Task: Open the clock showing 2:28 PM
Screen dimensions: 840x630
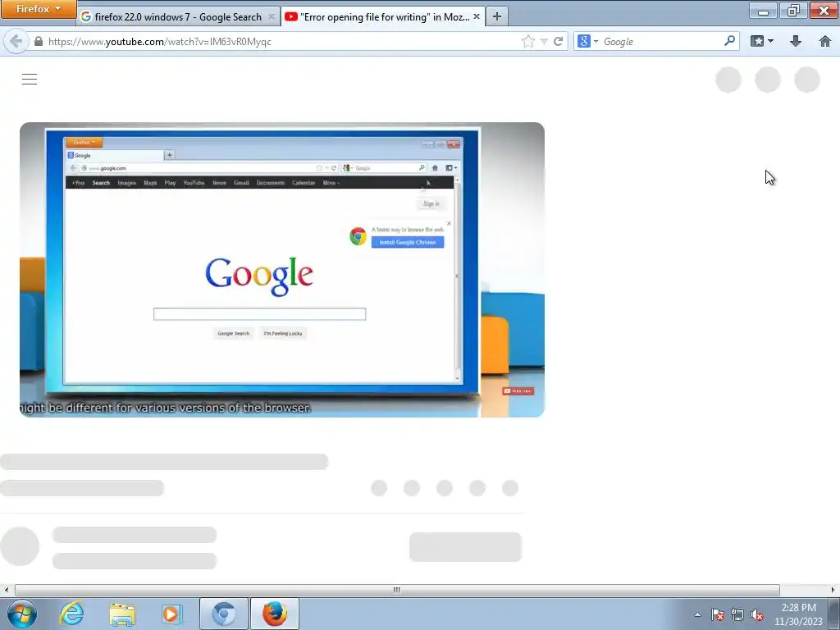Action: [x=798, y=614]
